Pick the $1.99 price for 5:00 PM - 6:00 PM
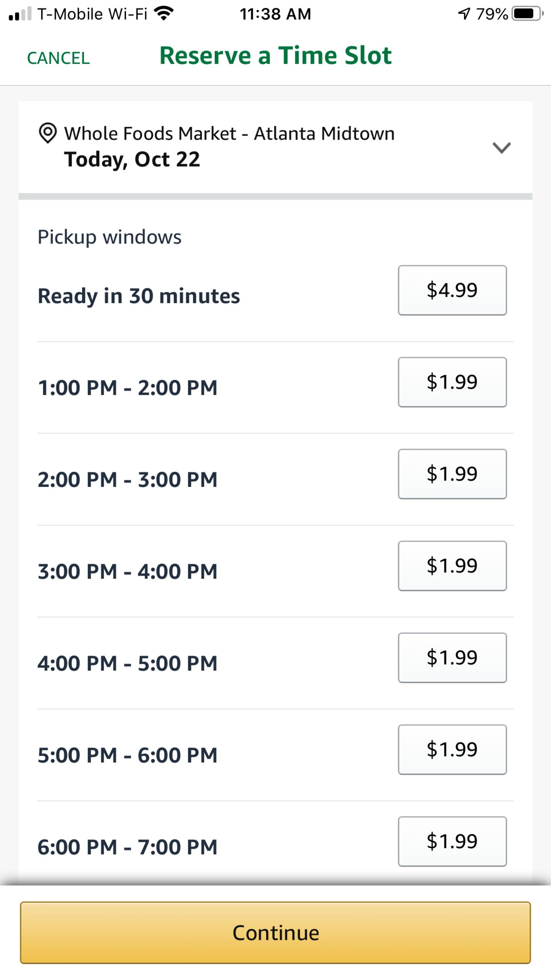551x980 pixels. tap(452, 750)
